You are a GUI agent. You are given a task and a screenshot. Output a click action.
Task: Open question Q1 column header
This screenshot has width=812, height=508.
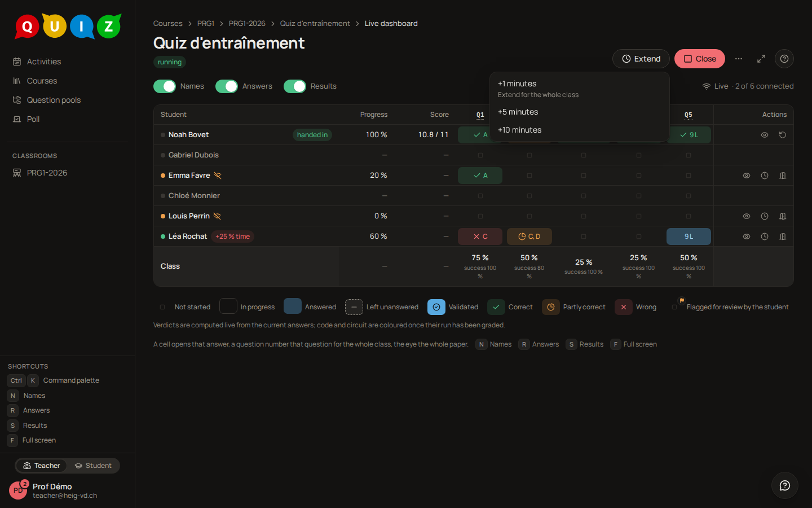tap(480, 115)
